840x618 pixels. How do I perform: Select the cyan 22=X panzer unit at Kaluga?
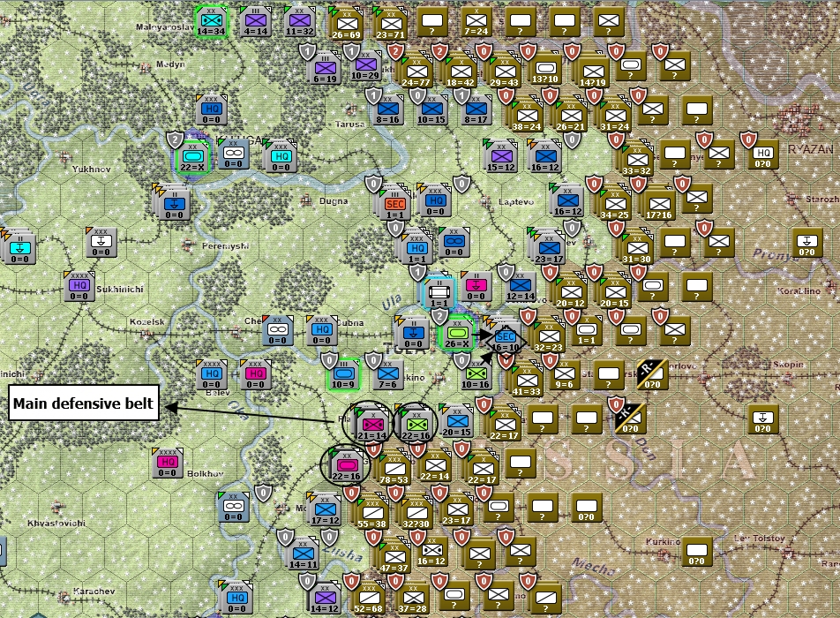pyautogui.click(x=193, y=156)
